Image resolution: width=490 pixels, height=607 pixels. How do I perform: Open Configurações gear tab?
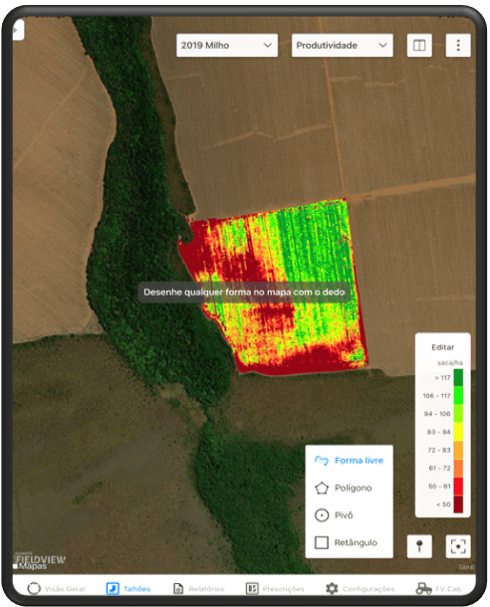(x=360, y=588)
